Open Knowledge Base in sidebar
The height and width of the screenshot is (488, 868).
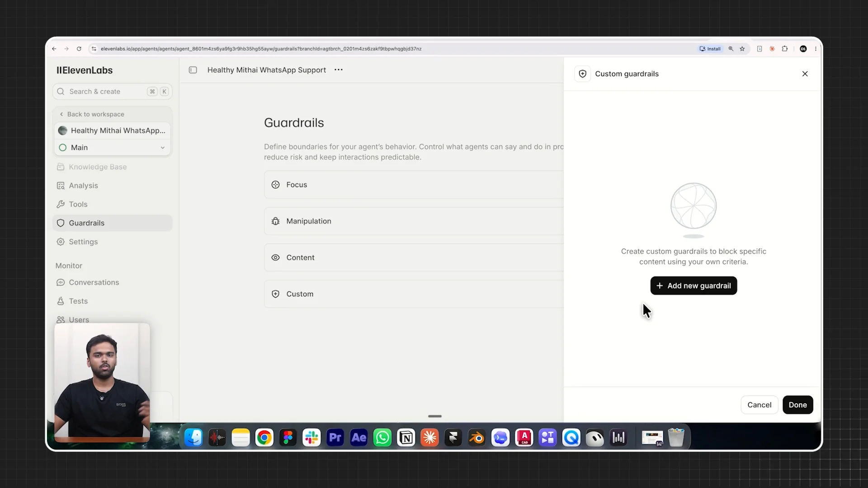pyautogui.click(x=112, y=167)
